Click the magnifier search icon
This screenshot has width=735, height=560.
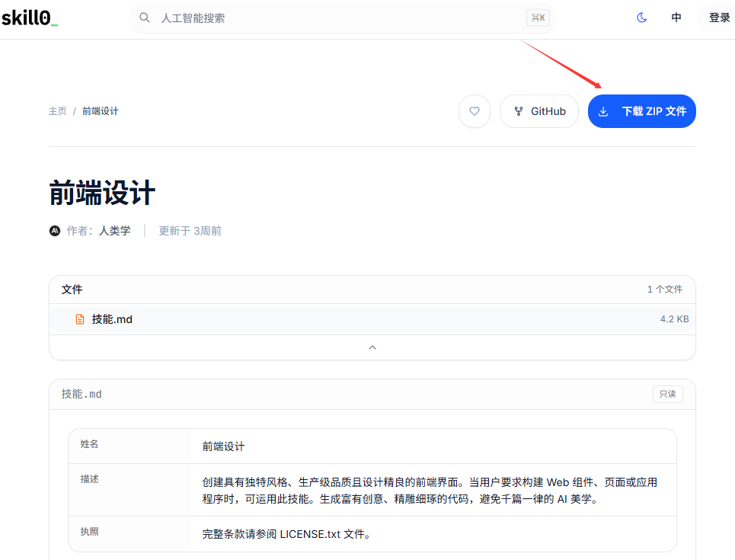(145, 18)
